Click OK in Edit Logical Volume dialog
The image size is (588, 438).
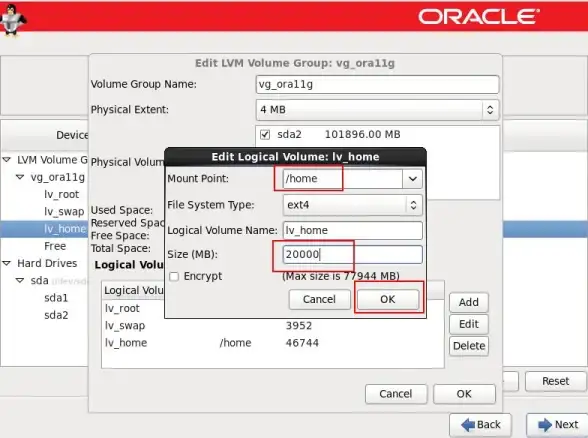[388, 299]
